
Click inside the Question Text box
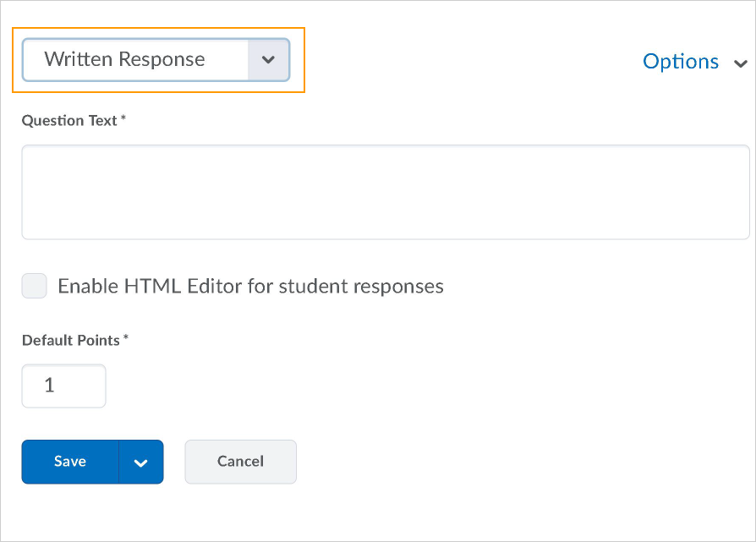(385, 192)
